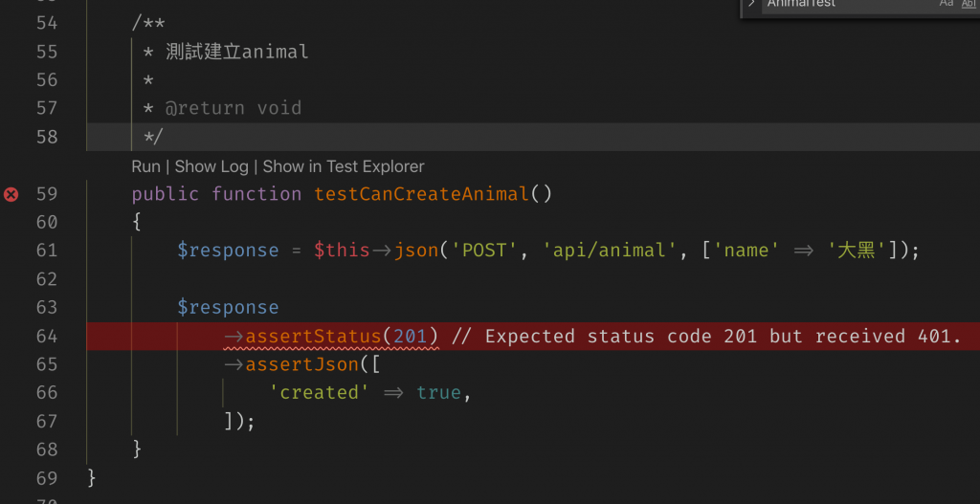Expand the find widget replace chevron

click(751, 4)
